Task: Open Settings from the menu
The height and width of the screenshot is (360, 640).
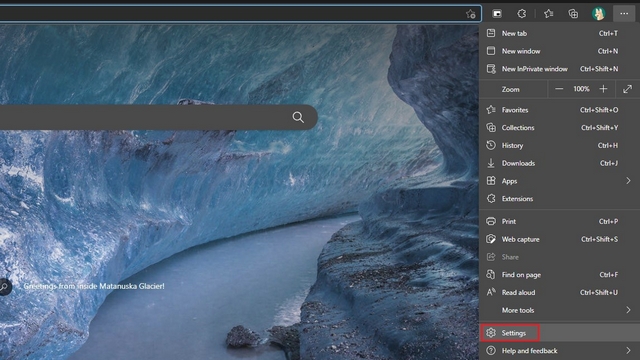Action: tap(559, 333)
